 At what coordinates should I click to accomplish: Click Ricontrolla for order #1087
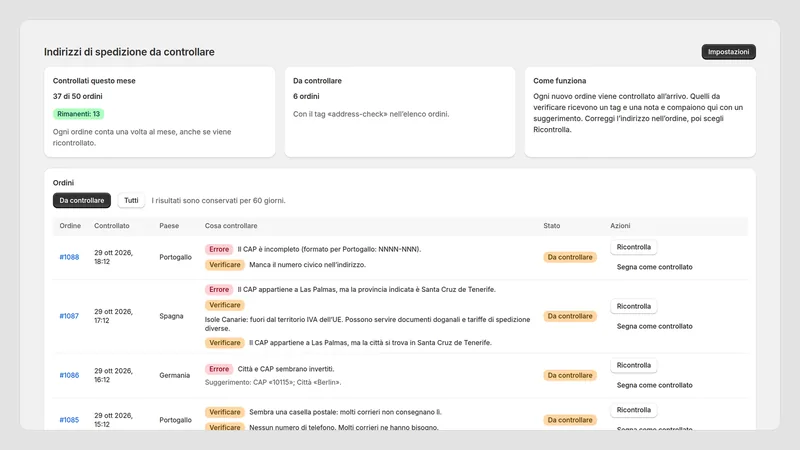(634, 306)
